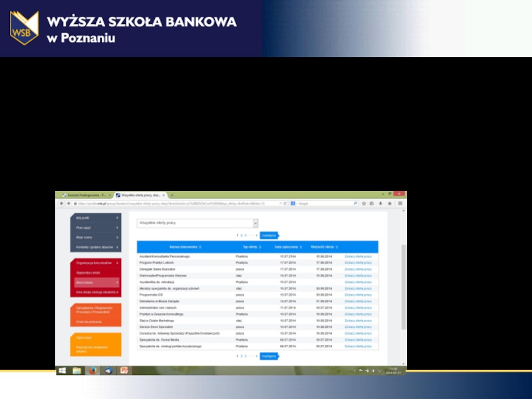Click the page vertical scrollbar thumb
The height and width of the screenshot is (399, 532).
coord(404,287)
